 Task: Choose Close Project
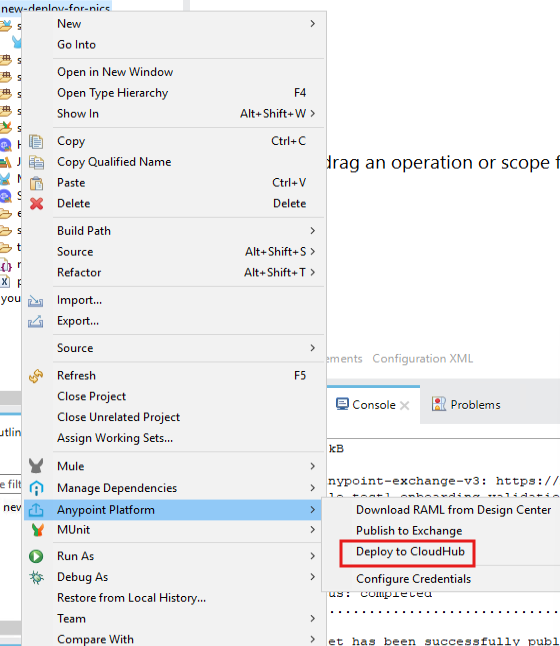pyautogui.click(x=91, y=396)
